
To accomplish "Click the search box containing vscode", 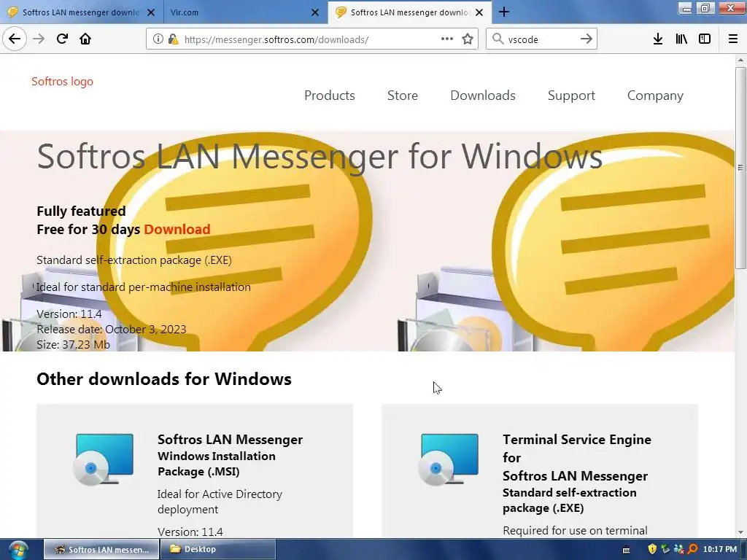I will click(x=541, y=39).
